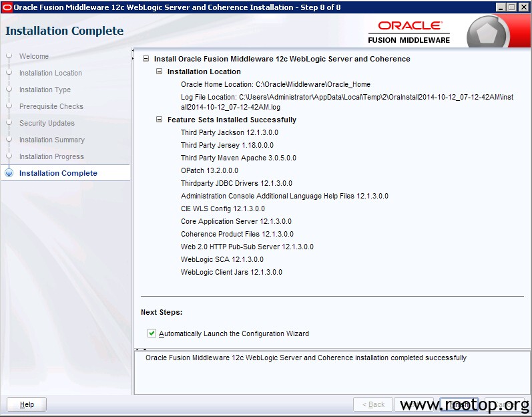
Task: Select the Installation Type step
Action: tap(45, 90)
